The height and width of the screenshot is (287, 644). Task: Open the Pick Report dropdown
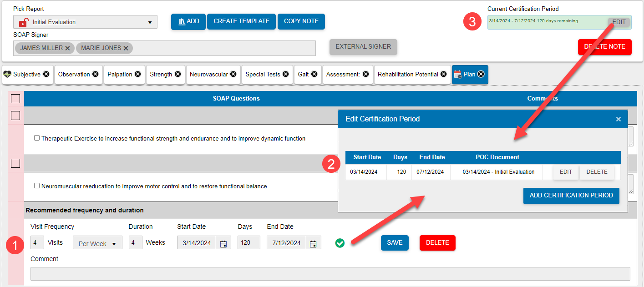[x=149, y=22]
